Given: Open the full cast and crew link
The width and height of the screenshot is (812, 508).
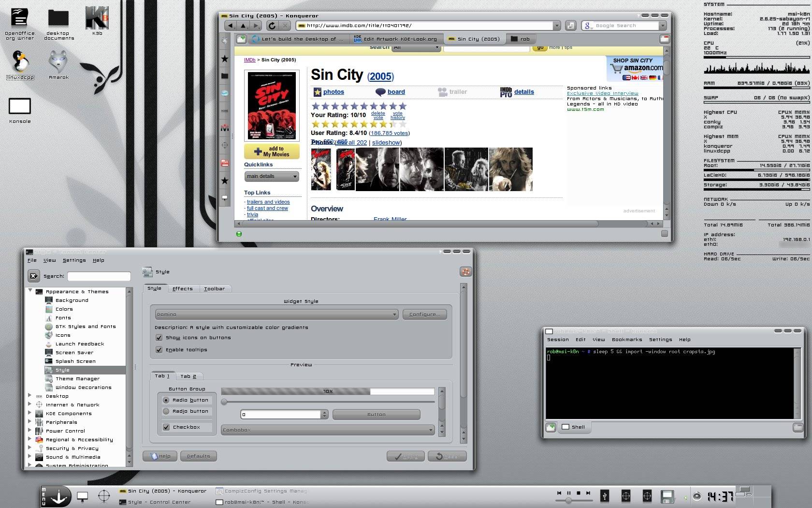Looking at the screenshot, I should coord(267,209).
